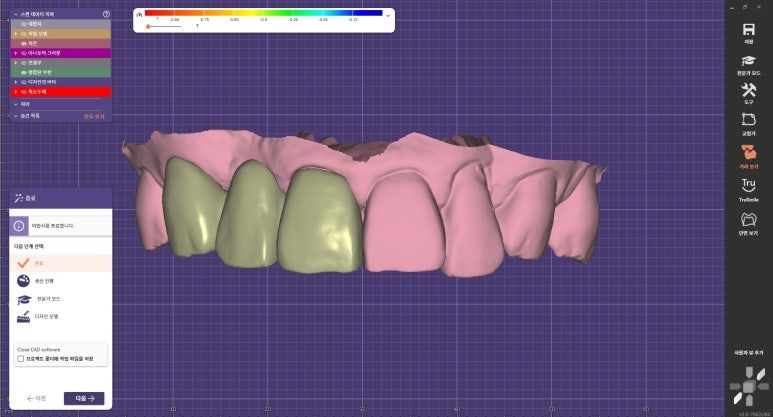This screenshot has height=417, width=773.
Task: Expand the teeth section chevron
Action: 16,104
